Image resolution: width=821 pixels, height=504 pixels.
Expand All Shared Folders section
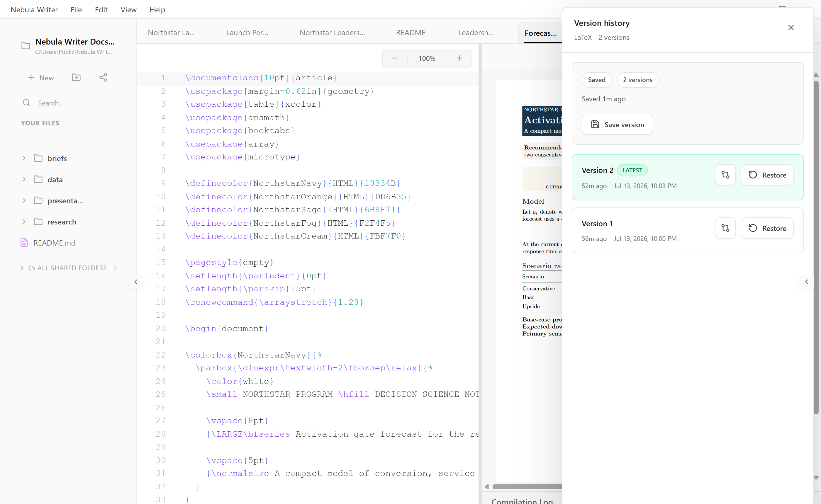22,268
